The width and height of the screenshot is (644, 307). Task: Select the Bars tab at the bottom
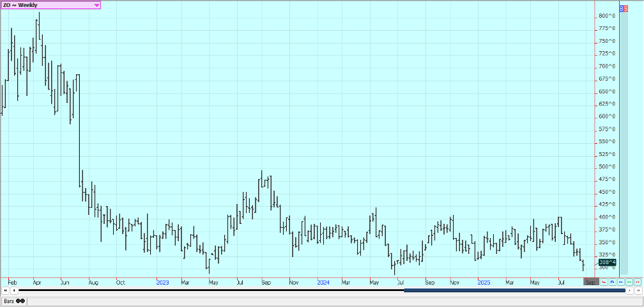[x=14, y=301]
